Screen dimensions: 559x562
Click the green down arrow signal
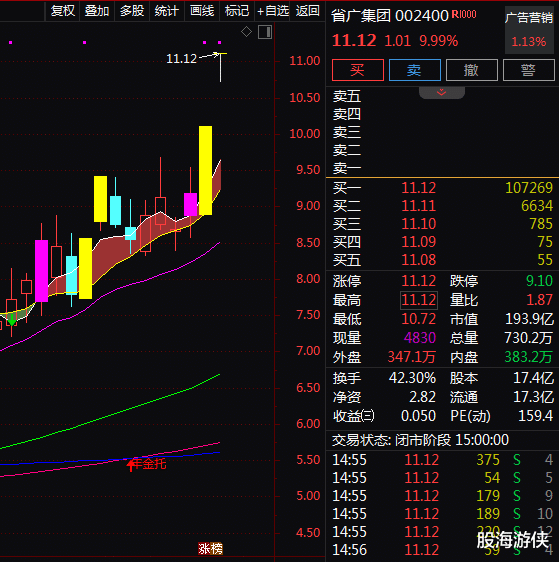[x=13, y=321]
